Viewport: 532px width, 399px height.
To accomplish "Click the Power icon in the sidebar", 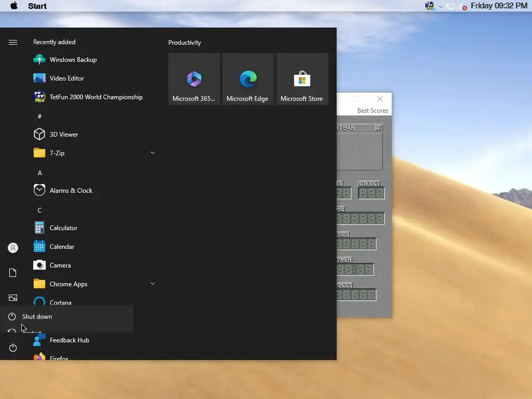I will point(13,348).
